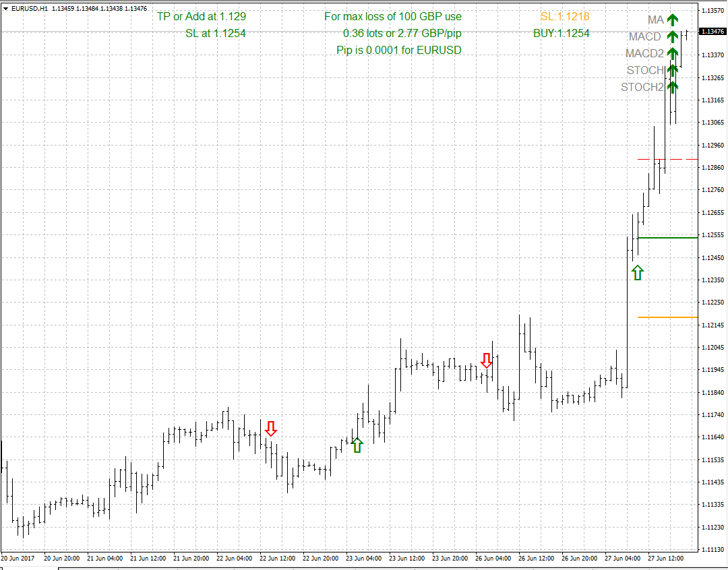
Task: Select the orange stop-loss level line
Action: (x=667, y=317)
